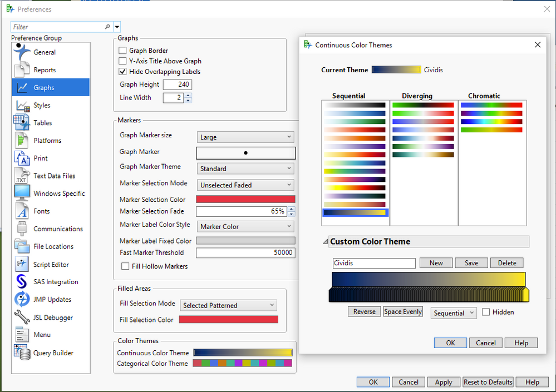556x392 pixels.
Task: Open the Query Builder icon
Action: coord(22,353)
